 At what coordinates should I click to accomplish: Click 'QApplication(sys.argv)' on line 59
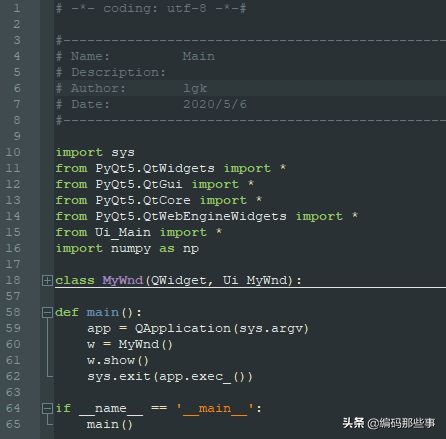coord(222,329)
